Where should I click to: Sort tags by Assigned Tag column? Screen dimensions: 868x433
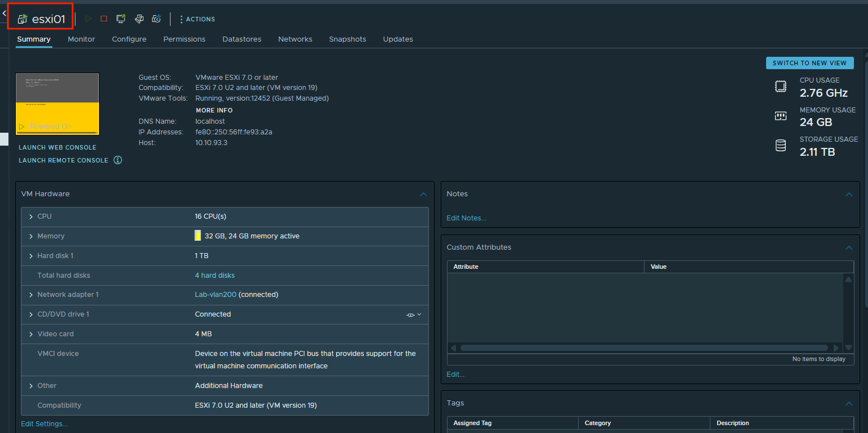tap(513, 423)
